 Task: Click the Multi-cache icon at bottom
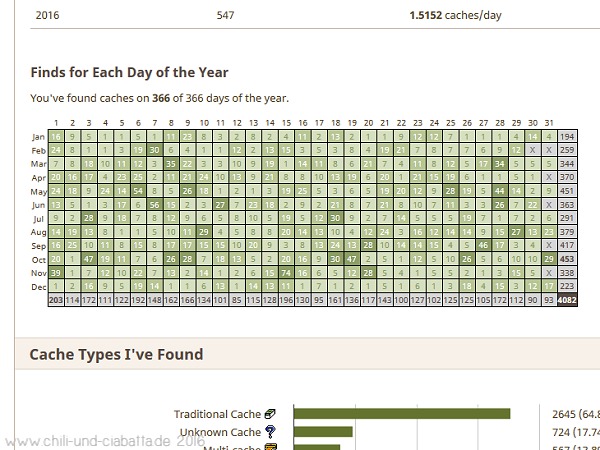click(x=271, y=447)
